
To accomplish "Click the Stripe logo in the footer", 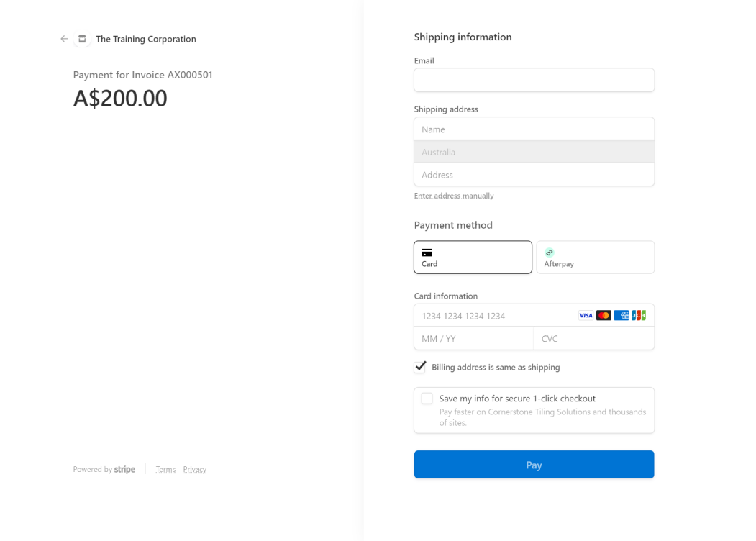I will [124, 469].
